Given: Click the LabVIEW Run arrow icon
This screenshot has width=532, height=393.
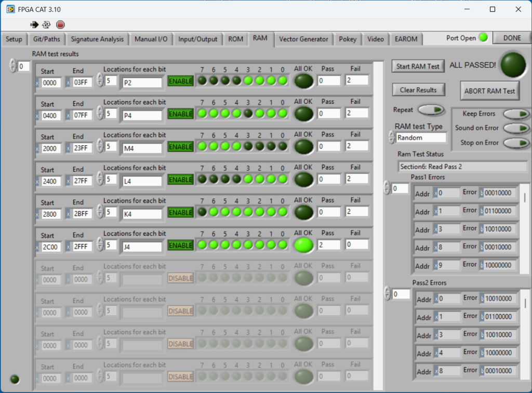Looking at the screenshot, I should [35, 24].
